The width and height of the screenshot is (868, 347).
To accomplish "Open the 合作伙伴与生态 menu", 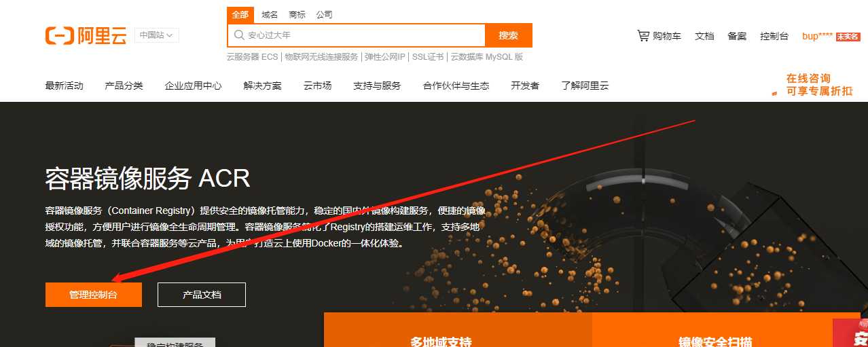I will pyautogui.click(x=456, y=86).
